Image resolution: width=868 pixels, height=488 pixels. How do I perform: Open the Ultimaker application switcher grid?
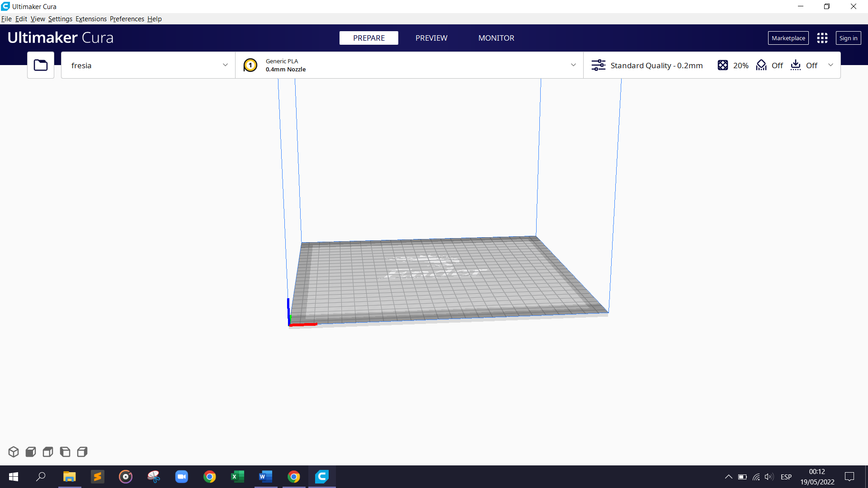[822, 38]
